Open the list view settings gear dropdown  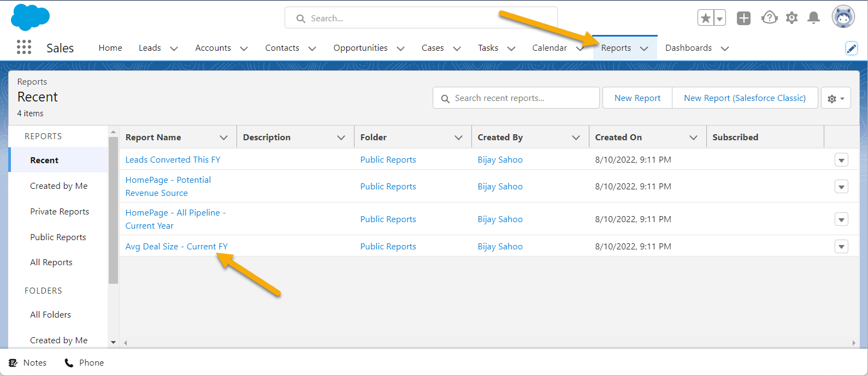coord(836,98)
